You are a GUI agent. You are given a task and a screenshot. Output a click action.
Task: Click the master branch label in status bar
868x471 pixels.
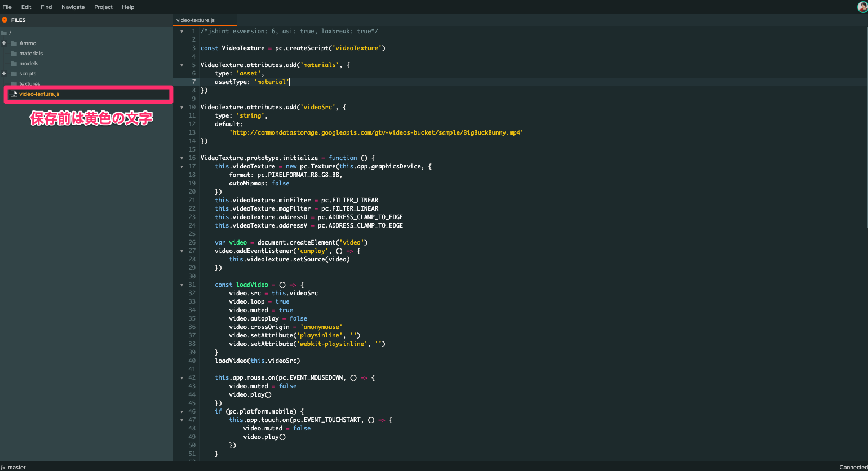click(x=17, y=467)
